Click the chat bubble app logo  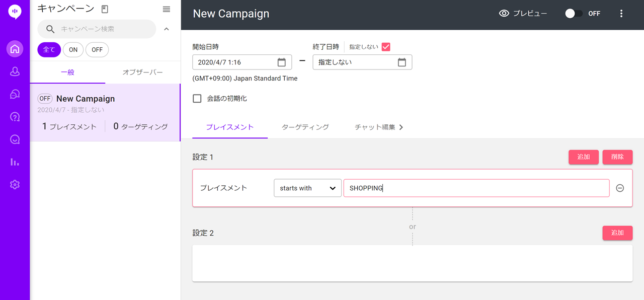(15, 12)
